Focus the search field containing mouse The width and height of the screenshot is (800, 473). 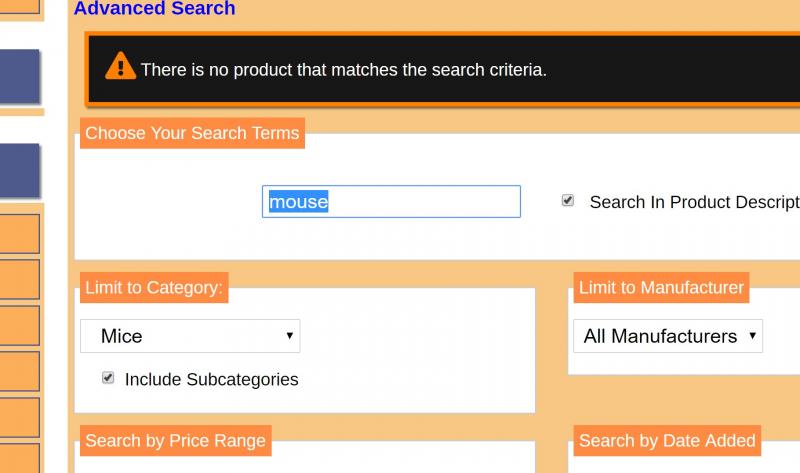(x=391, y=202)
